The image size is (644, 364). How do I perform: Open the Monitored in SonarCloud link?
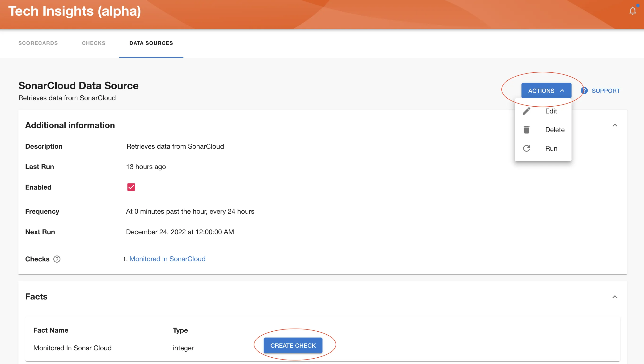click(167, 259)
